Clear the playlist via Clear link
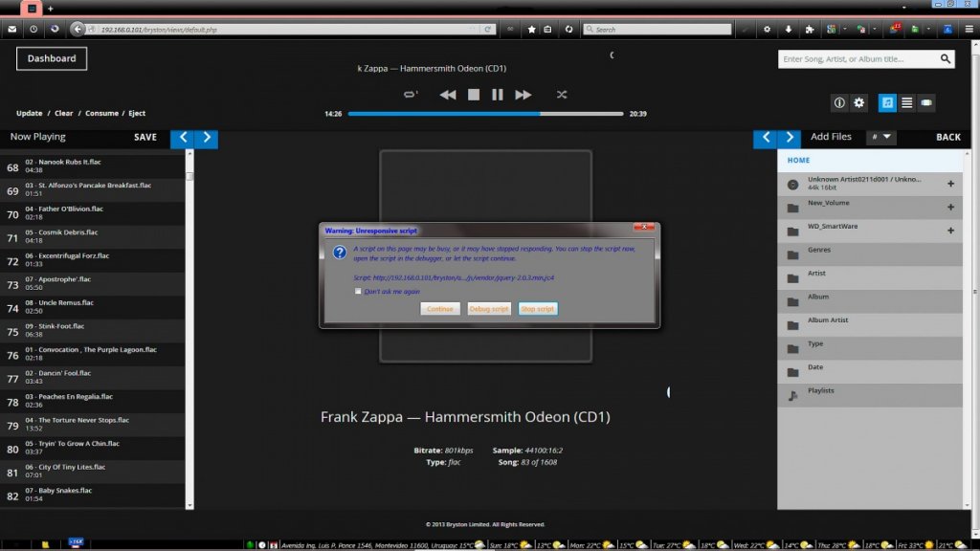Screen dimensions: 980x551 (64, 113)
